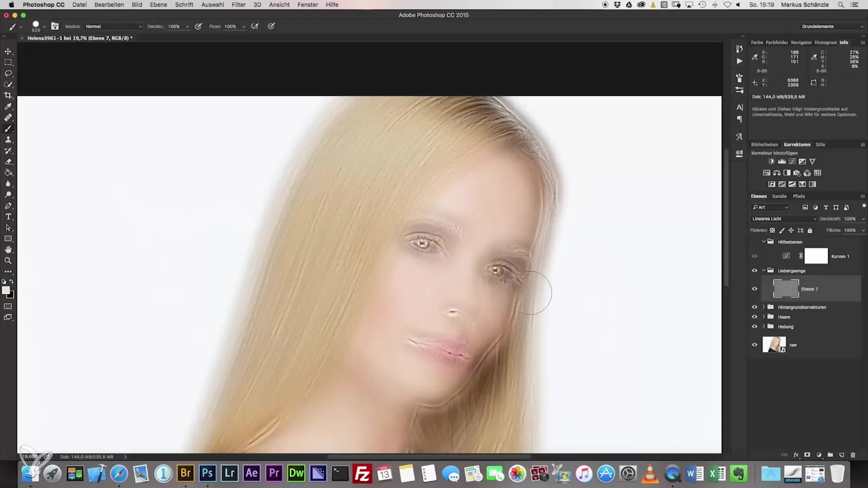
Task: Select the Pen tool
Action: [8, 206]
